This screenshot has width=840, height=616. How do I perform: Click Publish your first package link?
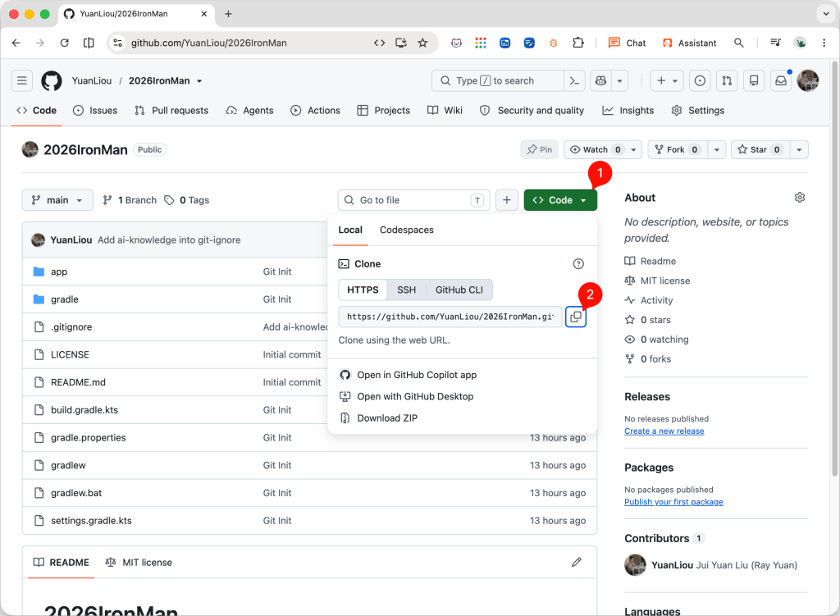pos(674,502)
